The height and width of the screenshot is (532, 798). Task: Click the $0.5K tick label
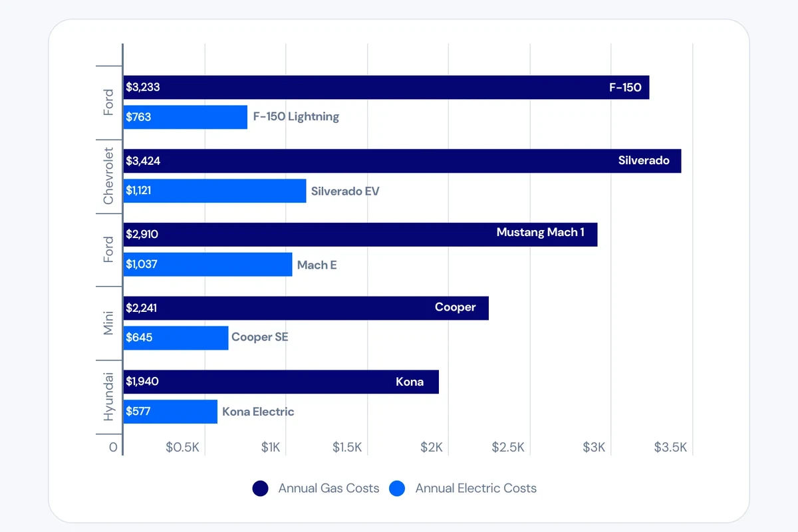pos(182,448)
